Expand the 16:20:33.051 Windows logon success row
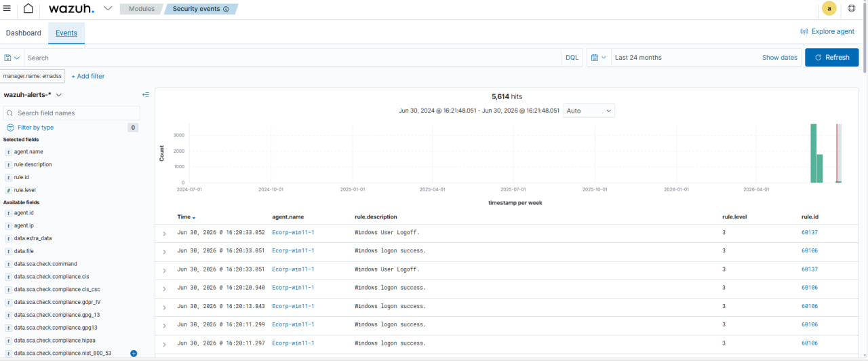 point(164,252)
